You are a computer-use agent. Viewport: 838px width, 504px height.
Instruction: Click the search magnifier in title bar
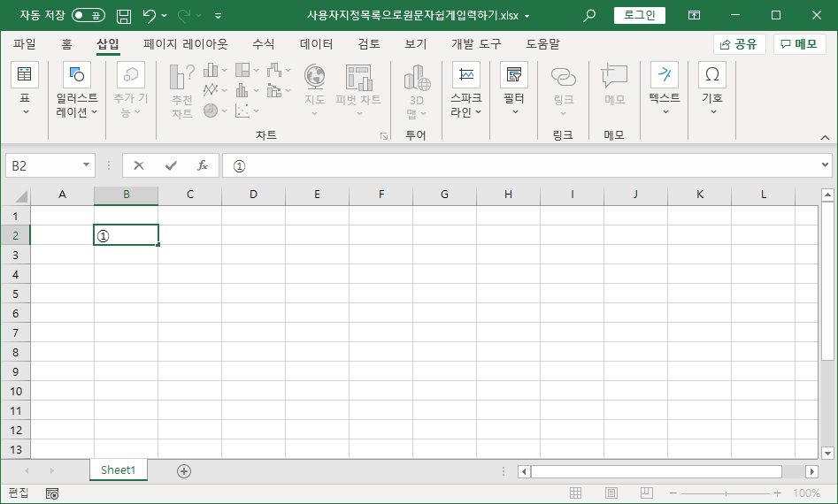tap(589, 16)
